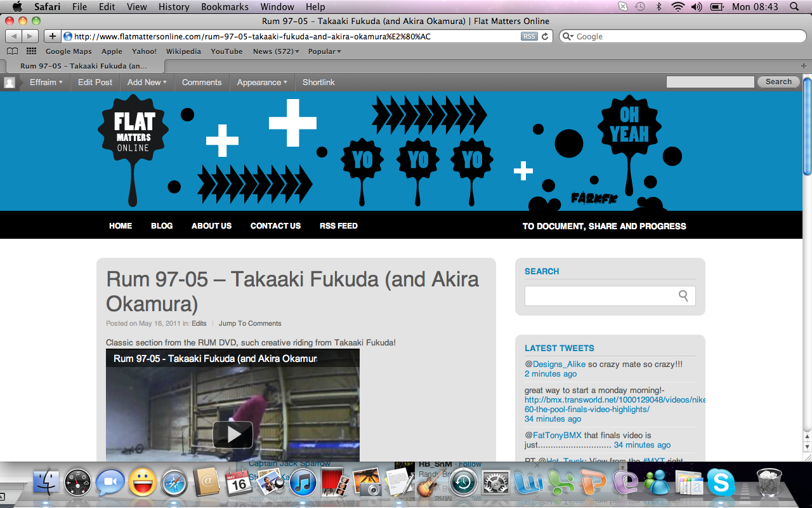The image size is (812, 508).
Task: Open the History menu
Action: (x=174, y=7)
